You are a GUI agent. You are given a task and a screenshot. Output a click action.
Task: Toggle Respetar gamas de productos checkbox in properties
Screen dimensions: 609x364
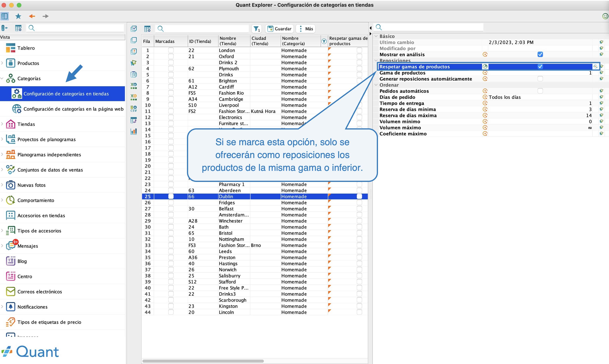pos(540,67)
